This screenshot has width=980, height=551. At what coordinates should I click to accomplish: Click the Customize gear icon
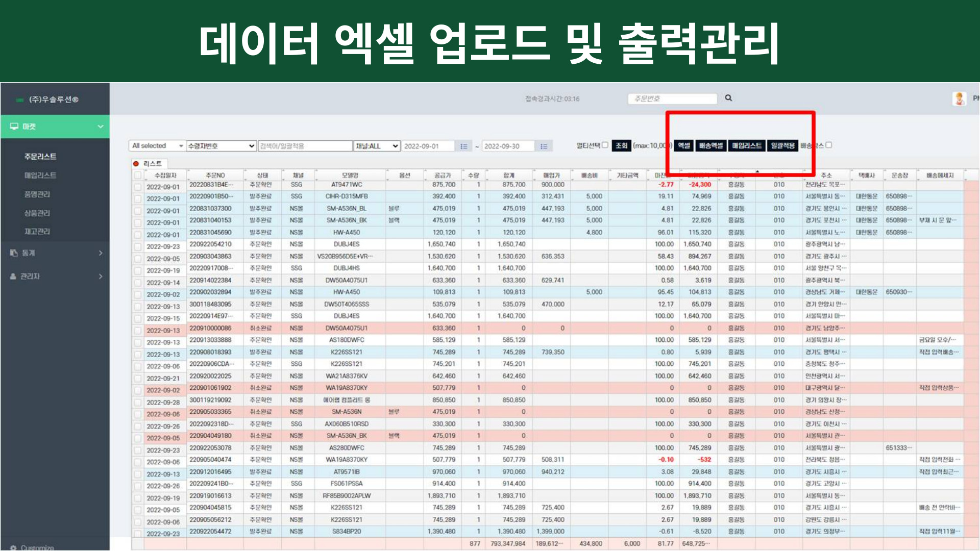pos(14,547)
